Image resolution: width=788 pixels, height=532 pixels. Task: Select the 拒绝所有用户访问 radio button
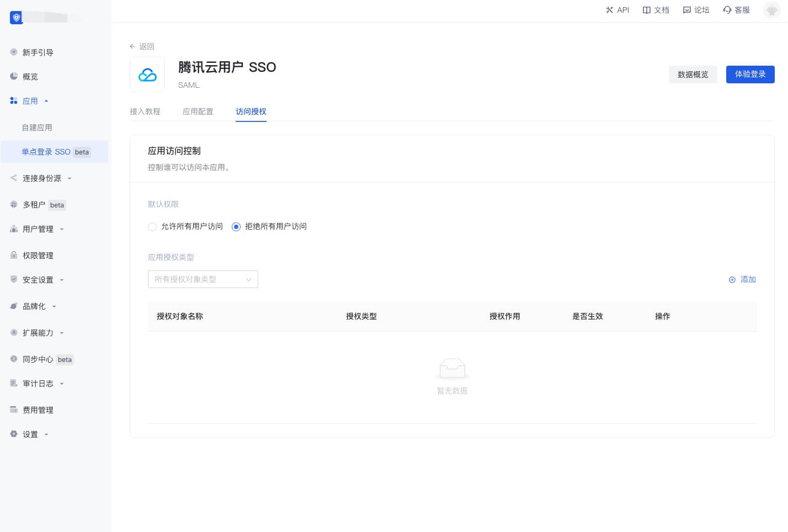tap(236, 227)
